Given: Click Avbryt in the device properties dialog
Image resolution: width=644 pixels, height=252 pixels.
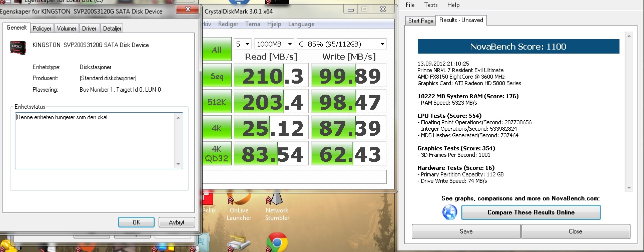Looking at the screenshot, I should coord(177,222).
